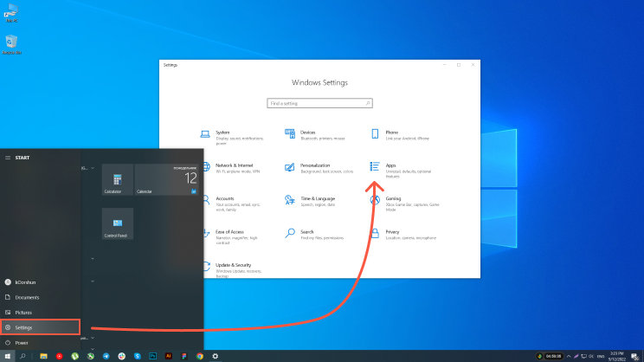Open the Calendar tile in Start
The height and width of the screenshot is (362, 644).
pyautogui.click(x=166, y=179)
